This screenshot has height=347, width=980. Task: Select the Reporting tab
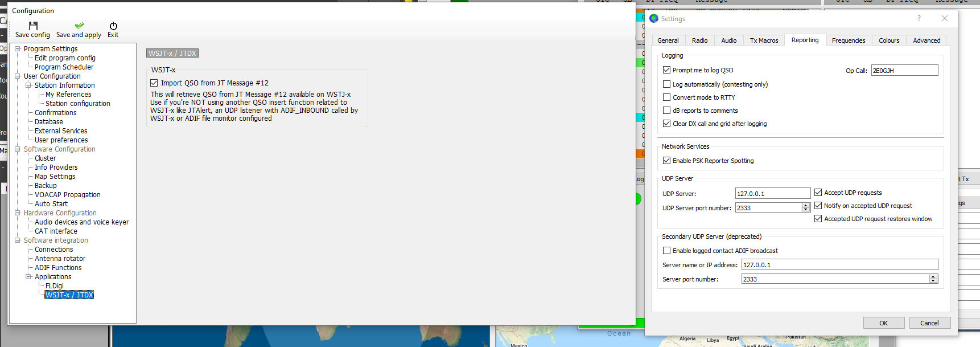tap(805, 40)
